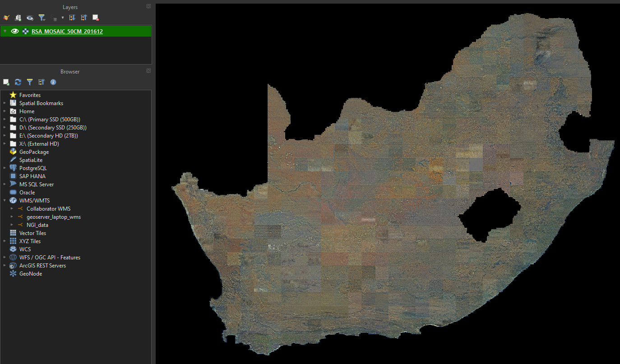Screen dimensions: 620x364
Task: Open the Filter Legend funnel in Layers toolbar
Action: (42, 18)
